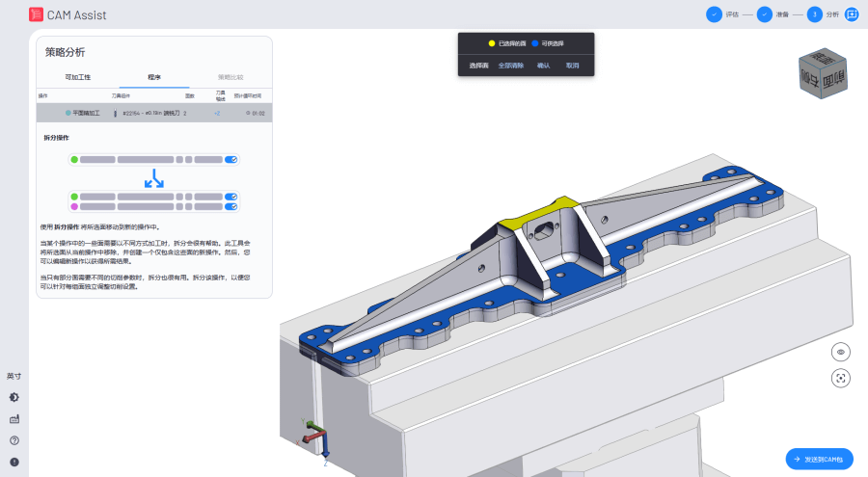The image size is (868, 477).
Task: Click the 发送到CAM包 button
Action: click(x=819, y=460)
